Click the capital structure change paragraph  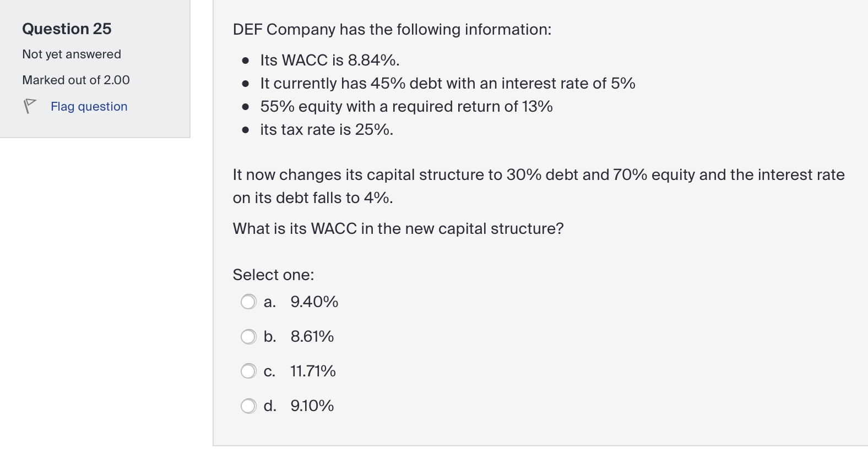pos(539,186)
